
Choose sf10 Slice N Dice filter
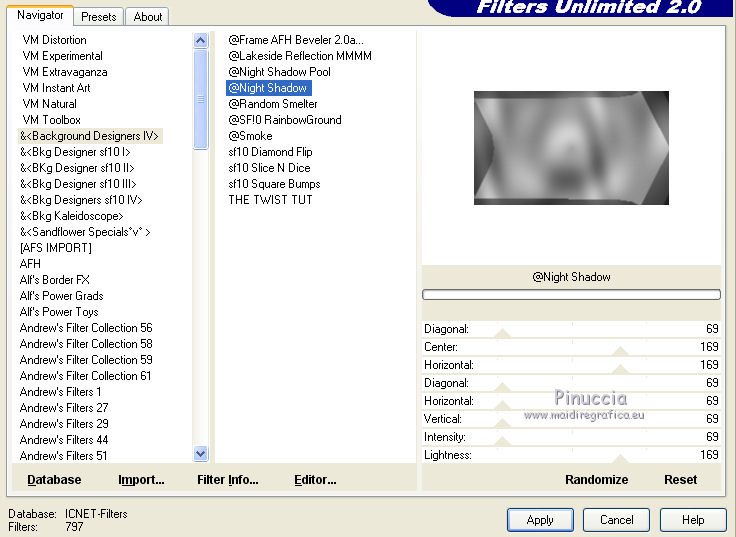click(269, 168)
